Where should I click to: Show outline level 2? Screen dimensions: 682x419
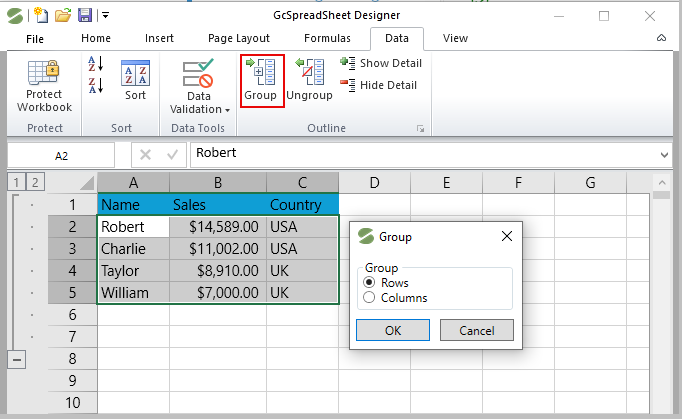click(35, 182)
